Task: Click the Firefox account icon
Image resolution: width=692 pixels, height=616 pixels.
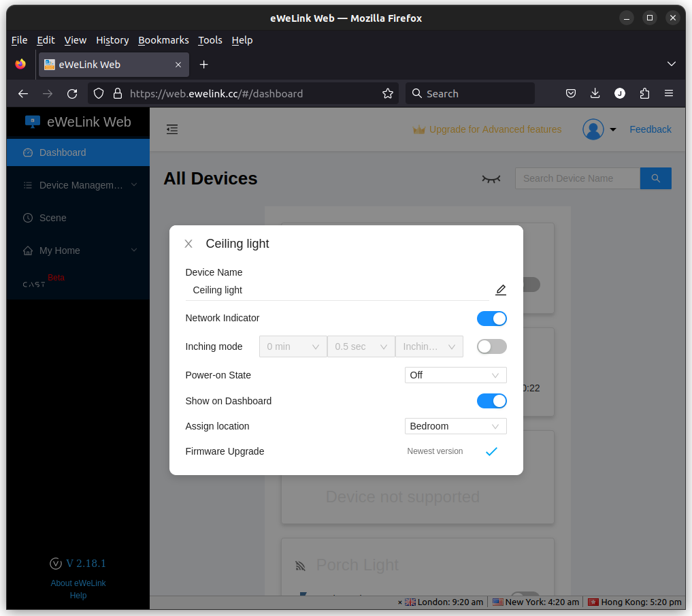Action: (620, 94)
